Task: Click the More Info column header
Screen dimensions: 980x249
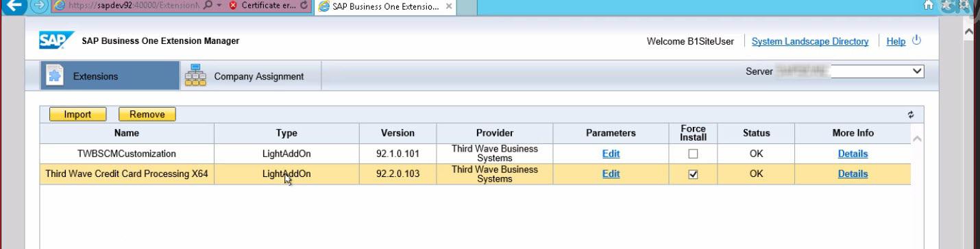Action: tap(853, 133)
